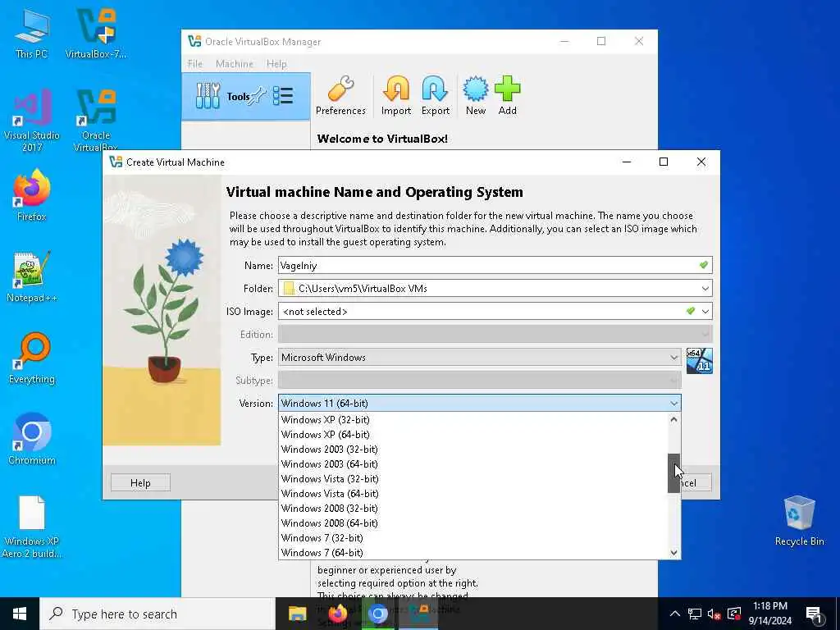
Task: Collapse the Version dropdown showing Windows 11
Action: coord(479,403)
